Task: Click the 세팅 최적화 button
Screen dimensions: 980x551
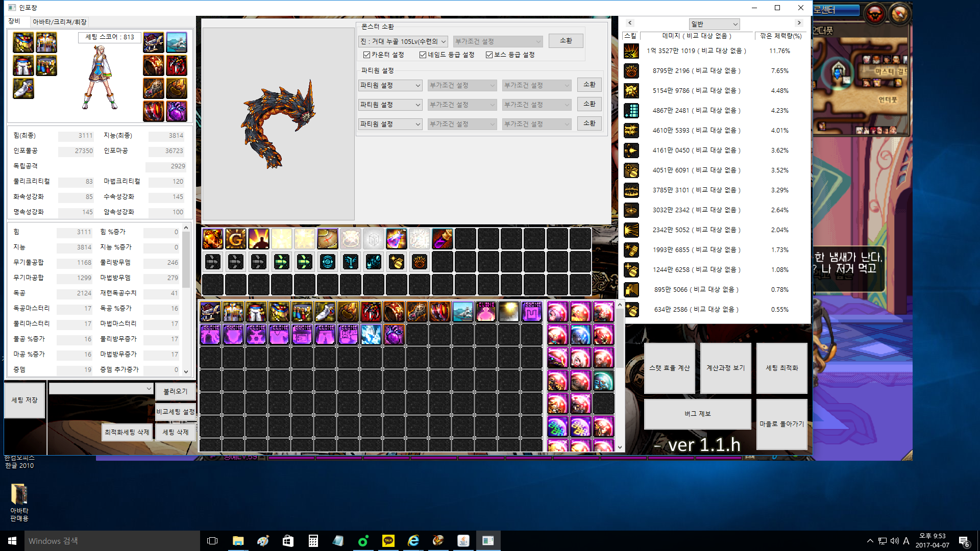Action: click(782, 368)
